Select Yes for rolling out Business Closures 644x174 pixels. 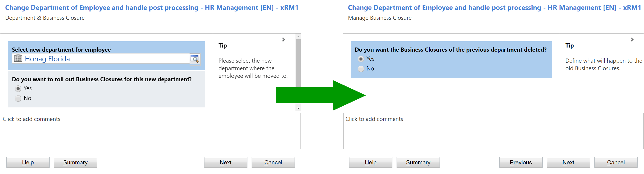point(18,89)
